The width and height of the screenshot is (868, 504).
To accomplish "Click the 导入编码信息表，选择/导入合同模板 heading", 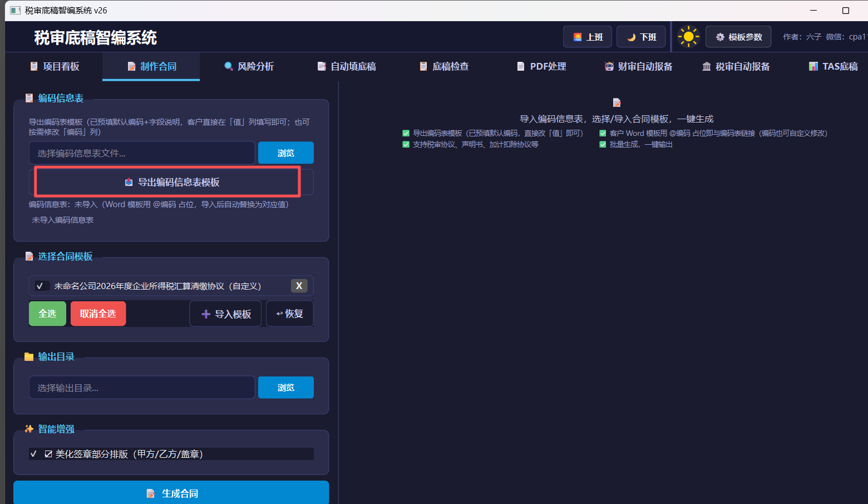I will (617, 119).
